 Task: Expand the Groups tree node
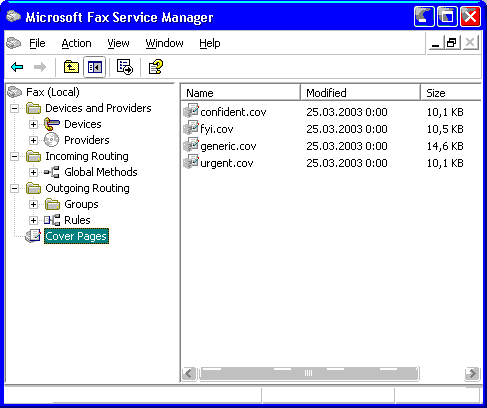(x=33, y=204)
